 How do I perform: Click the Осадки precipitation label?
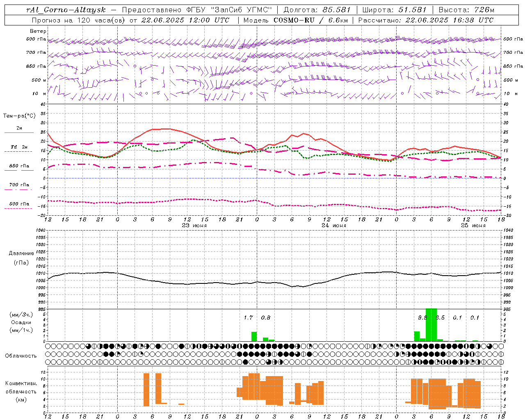pos(21,322)
